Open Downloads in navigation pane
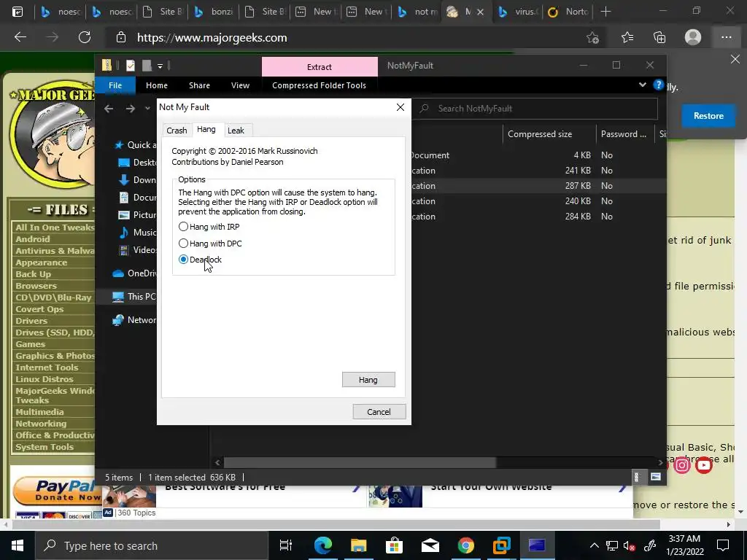The height and width of the screenshot is (560, 747). (137, 179)
